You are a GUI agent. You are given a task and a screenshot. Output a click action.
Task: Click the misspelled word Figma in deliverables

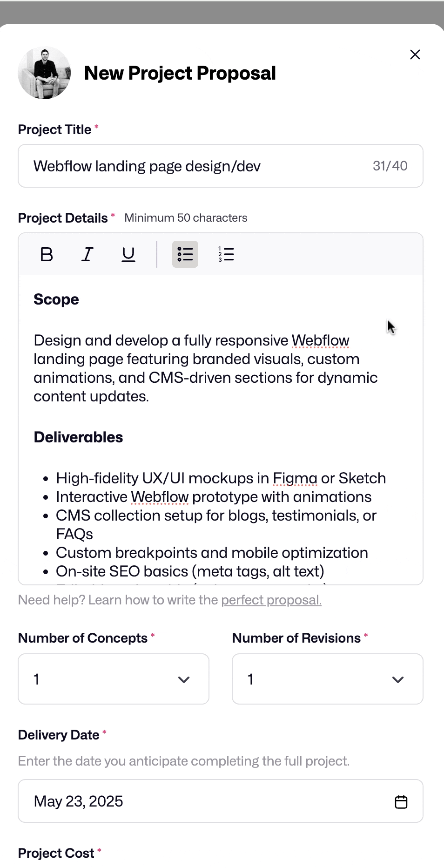[295, 478]
